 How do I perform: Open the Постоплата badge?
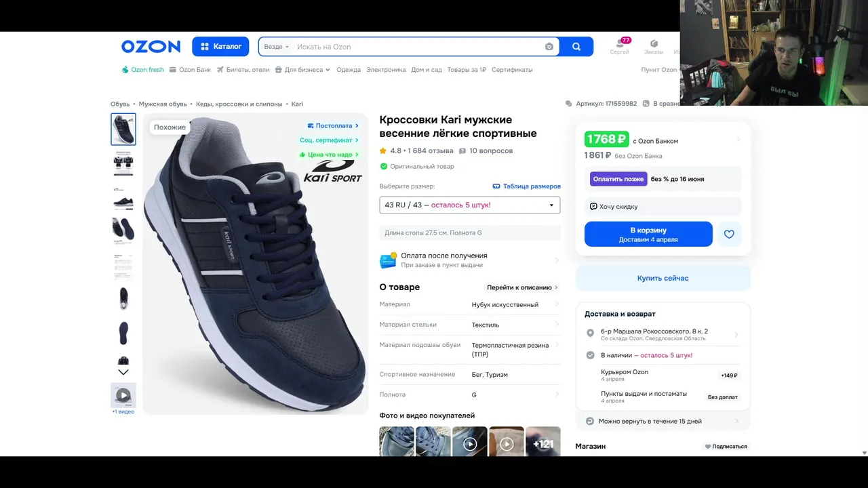(333, 126)
